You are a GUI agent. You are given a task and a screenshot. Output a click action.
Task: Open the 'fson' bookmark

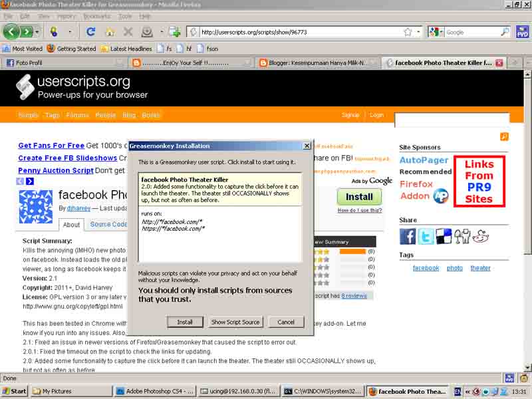click(x=207, y=49)
